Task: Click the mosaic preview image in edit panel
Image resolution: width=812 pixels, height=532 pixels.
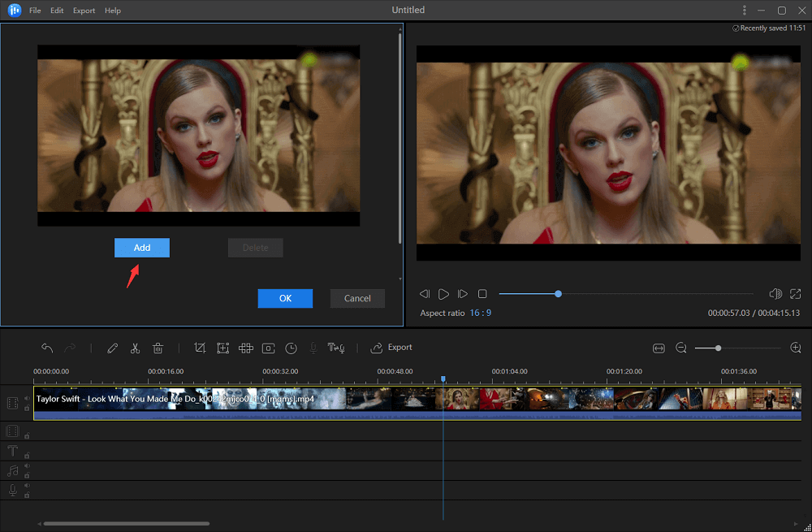Action: (x=198, y=136)
